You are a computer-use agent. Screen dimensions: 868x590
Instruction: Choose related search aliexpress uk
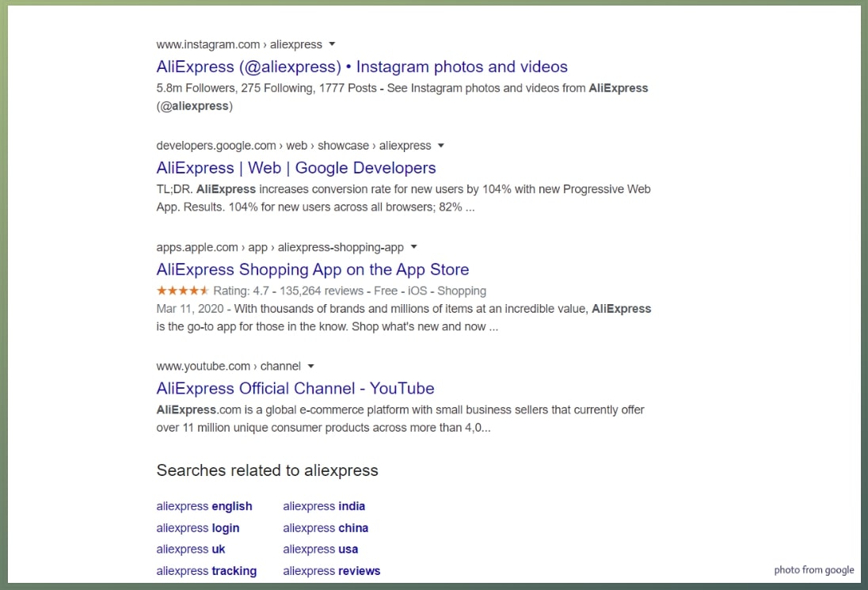click(x=190, y=549)
